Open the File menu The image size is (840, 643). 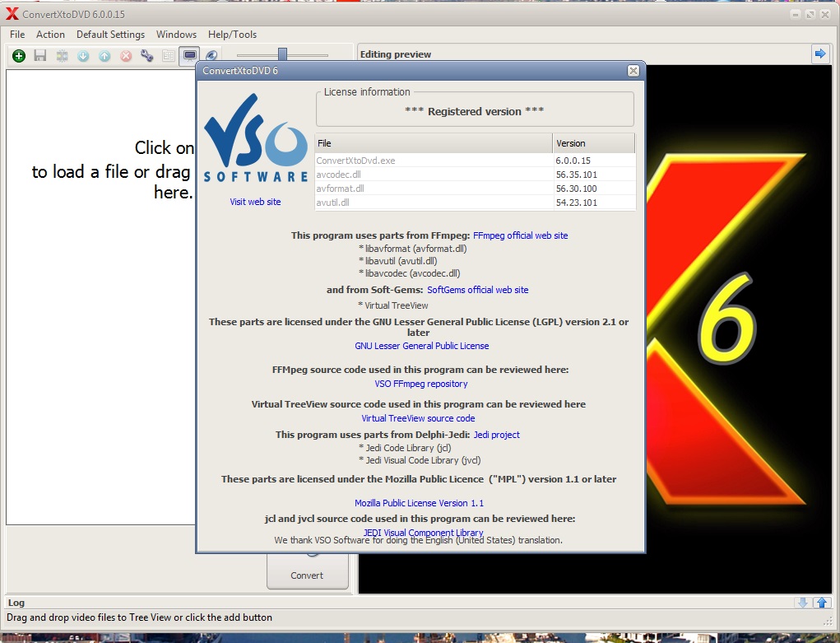pos(17,35)
